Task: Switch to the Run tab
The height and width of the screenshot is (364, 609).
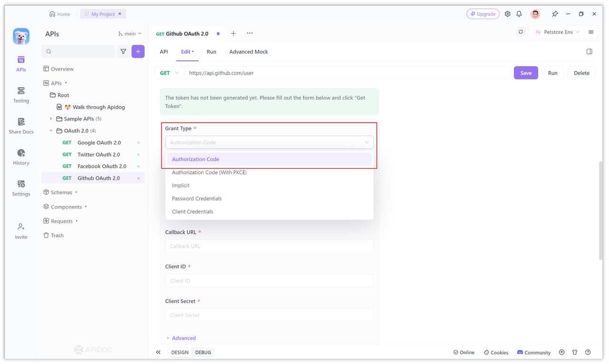Action: click(211, 52)
